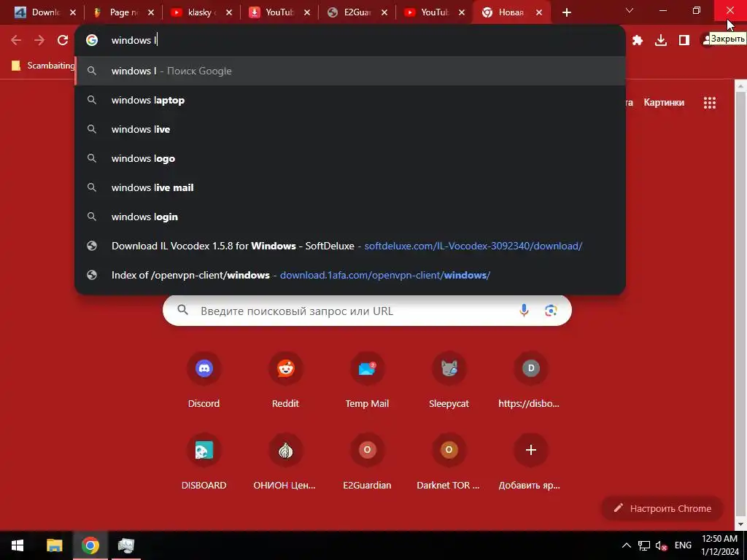This screenshot has width=747, height=560.
Task: Open the IL Vocodex SoftDeluxe suggestion
Action: point(350,246)
